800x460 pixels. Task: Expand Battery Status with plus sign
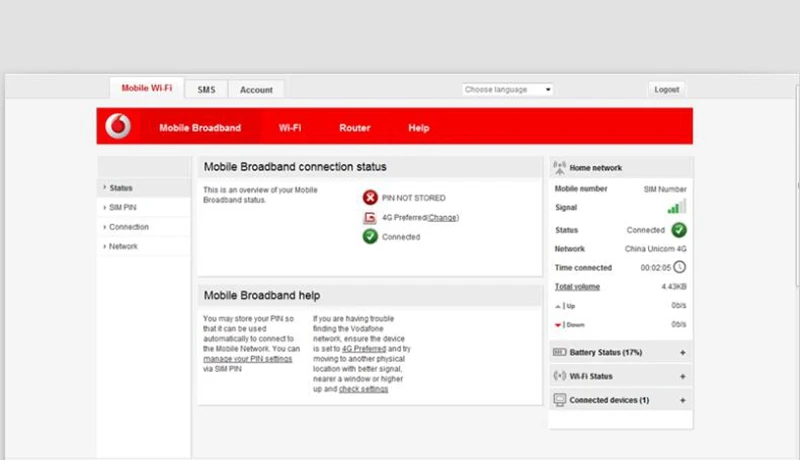[683, 352]
